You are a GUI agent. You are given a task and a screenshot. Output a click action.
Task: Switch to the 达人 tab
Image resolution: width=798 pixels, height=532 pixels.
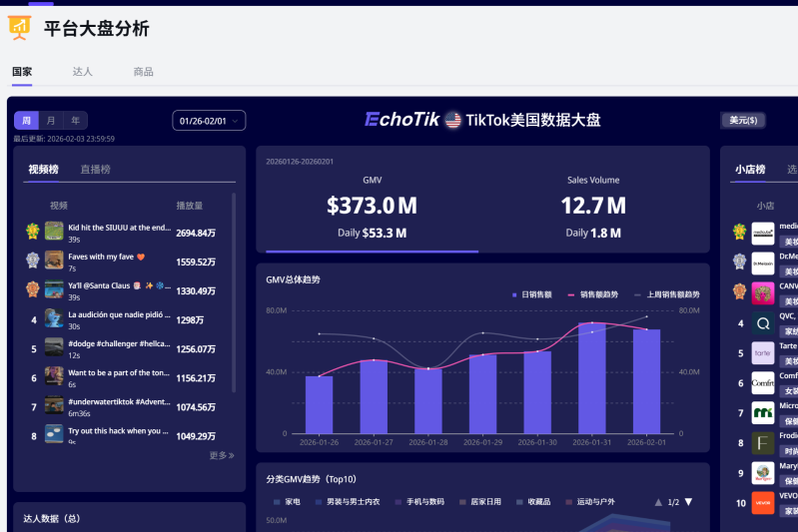(x=83, y=72)
